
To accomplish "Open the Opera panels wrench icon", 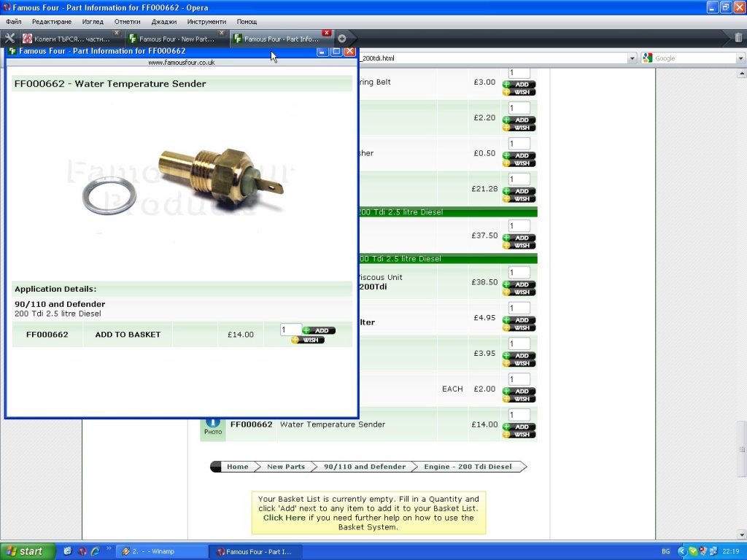I will tap(9, 39).
